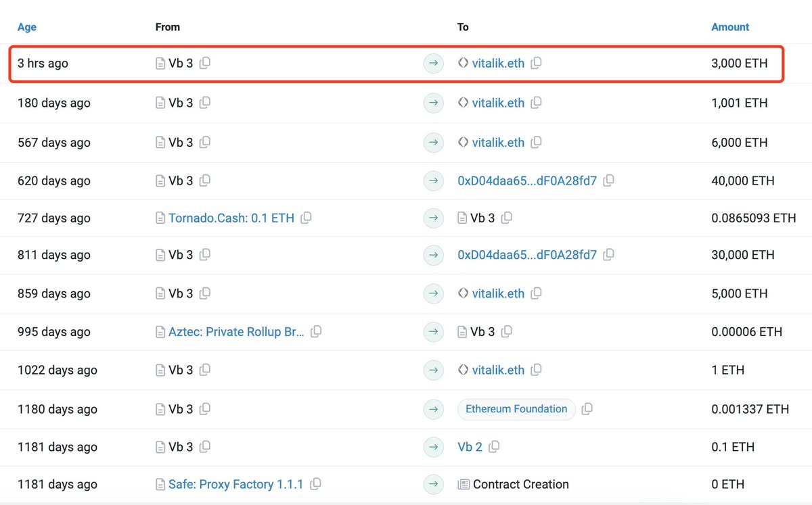812x505 pixels.
Task: Copy Vb 3 address in 3 hrs ago row
Action: pyautogui.click(x=205, y=63)
